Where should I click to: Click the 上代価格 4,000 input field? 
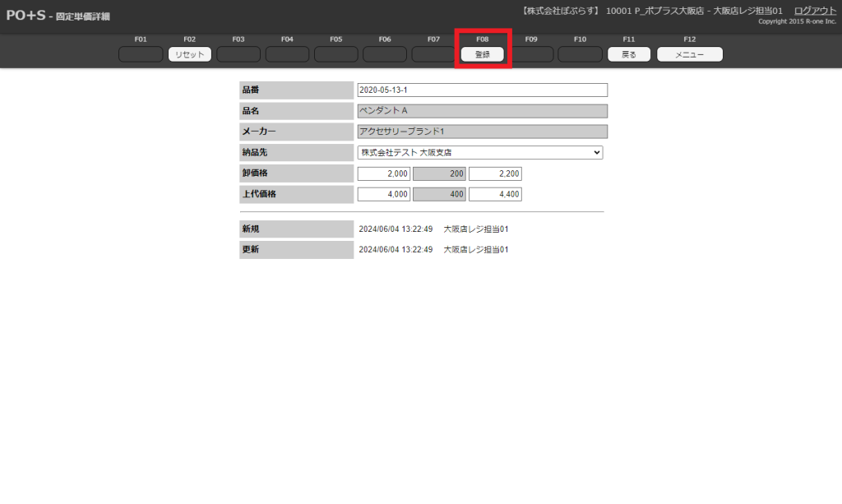pyautogui.click(x=383, y=194)
